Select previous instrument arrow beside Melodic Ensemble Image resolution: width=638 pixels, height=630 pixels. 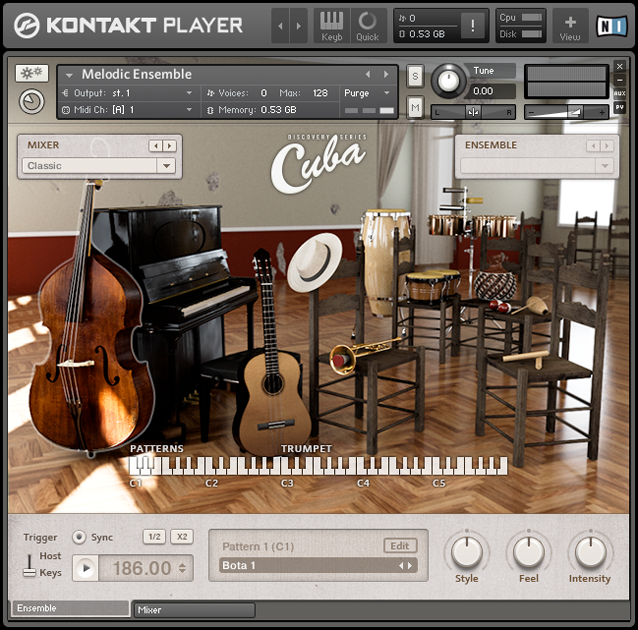pos(368,74)
